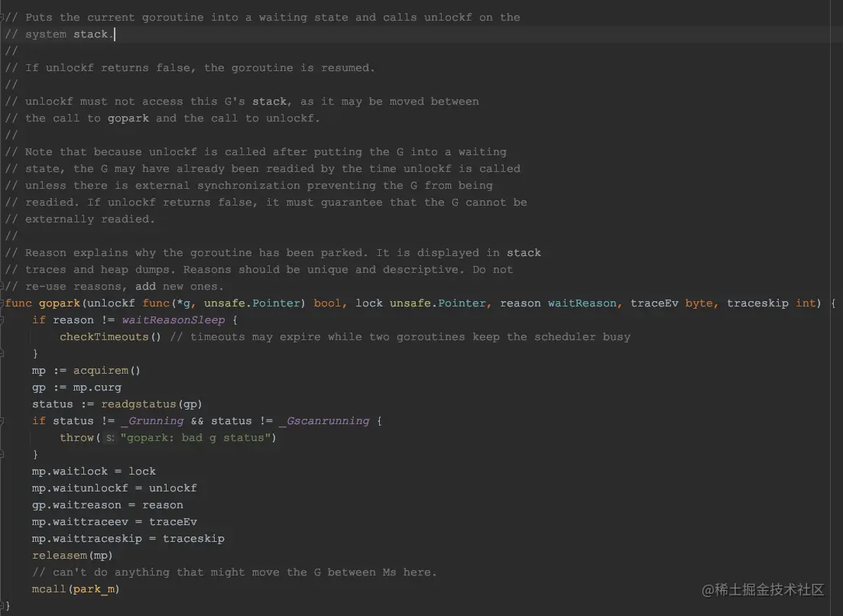Select the waitReason type annotation
The width and height of the screenshot is (843, 616).
click(x=583, y=303)
